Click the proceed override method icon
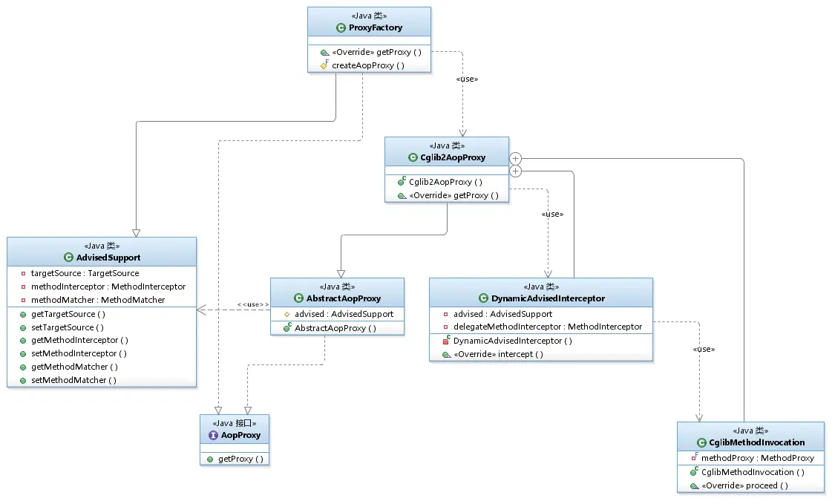The image size is (835, 504). pyautogui.click(x=694, y=486)
